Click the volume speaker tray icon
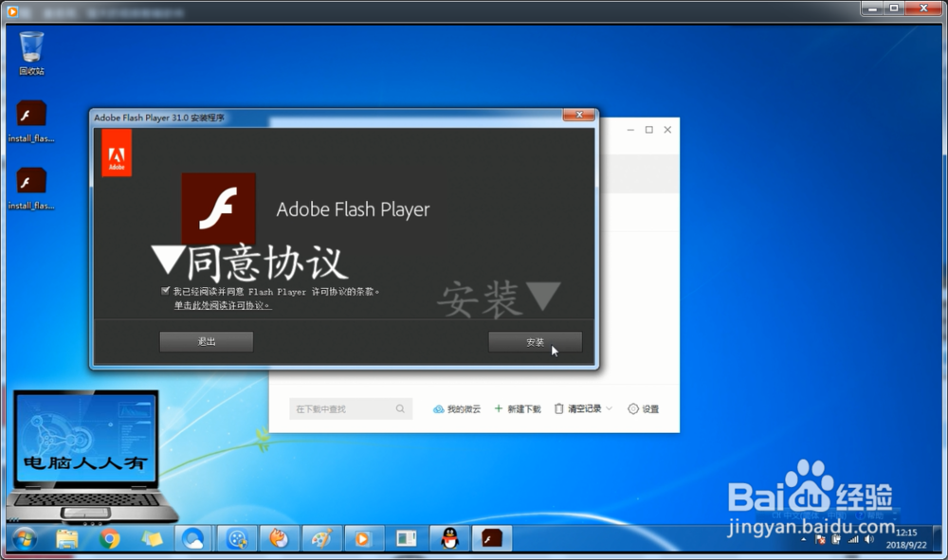The height and width of the screenshot is (560, 948). 869,539
